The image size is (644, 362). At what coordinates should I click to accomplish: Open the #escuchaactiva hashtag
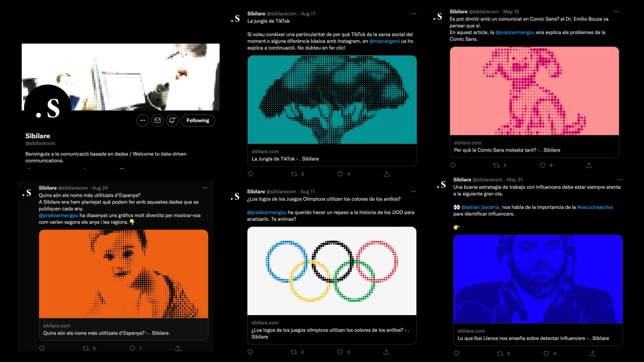tap(595, 207)
